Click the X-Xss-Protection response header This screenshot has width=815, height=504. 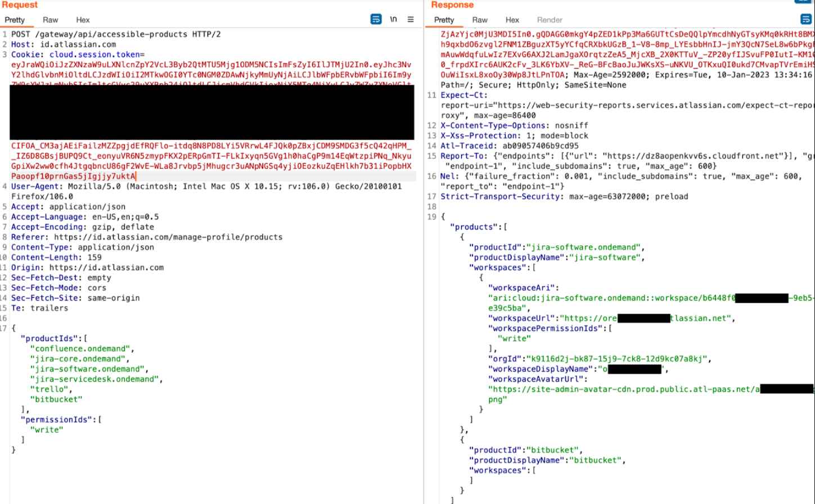pyautogui.click(x=514, y=136)
